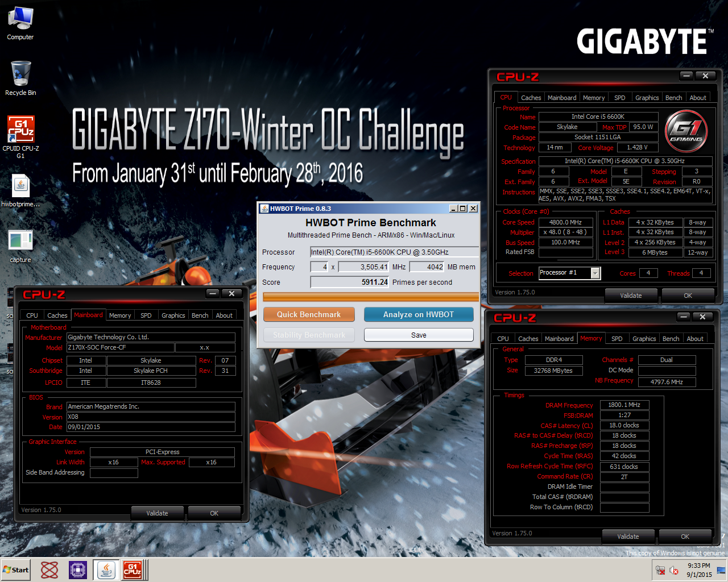Image resolution: width=728 pixels, height=582 pixels.
Task: Open SPD tab in top-right CPU-Z window
Action: click(620, 98)
